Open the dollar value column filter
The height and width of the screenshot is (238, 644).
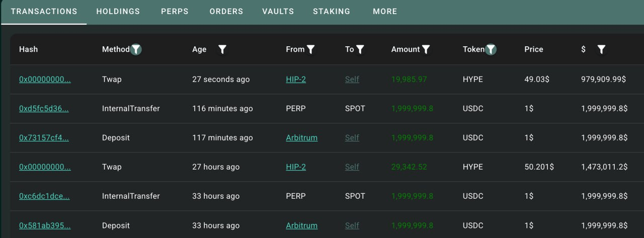click(x=601, y=49)
